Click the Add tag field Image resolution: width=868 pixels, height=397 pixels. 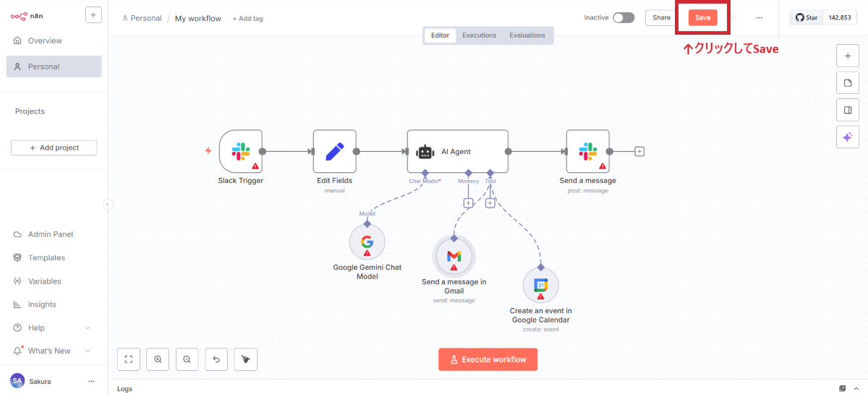coord(248,19)
